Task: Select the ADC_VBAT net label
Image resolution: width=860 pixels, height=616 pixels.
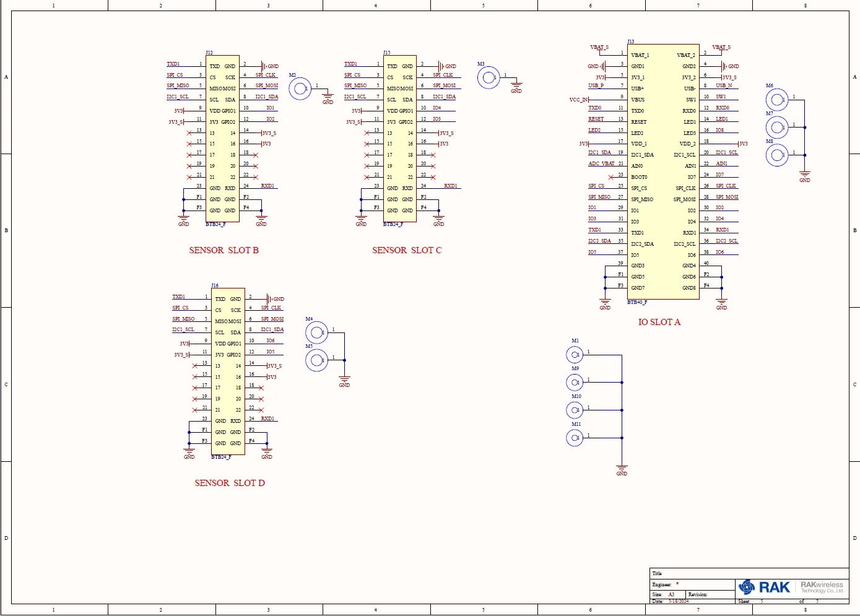Action: 601,163
